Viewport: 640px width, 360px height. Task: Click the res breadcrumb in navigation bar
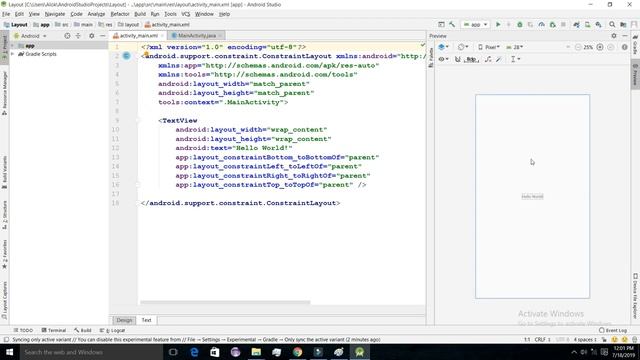coord(106,24)
